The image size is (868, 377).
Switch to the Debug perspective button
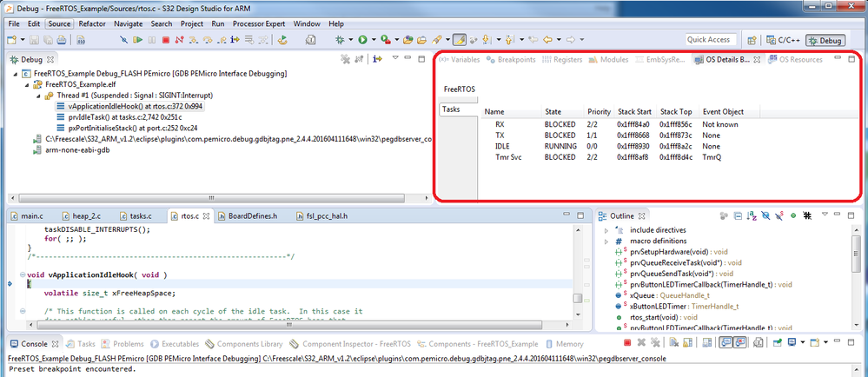[x=825, y=41]
